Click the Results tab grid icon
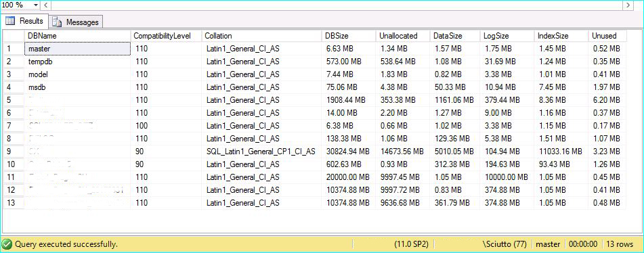 coord(10,20)
